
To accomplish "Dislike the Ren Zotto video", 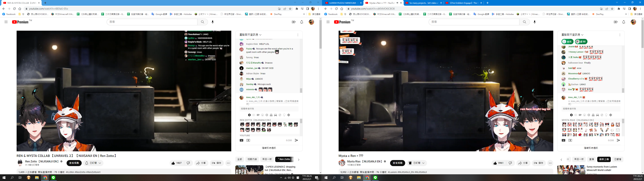I will tap(188, 163).
